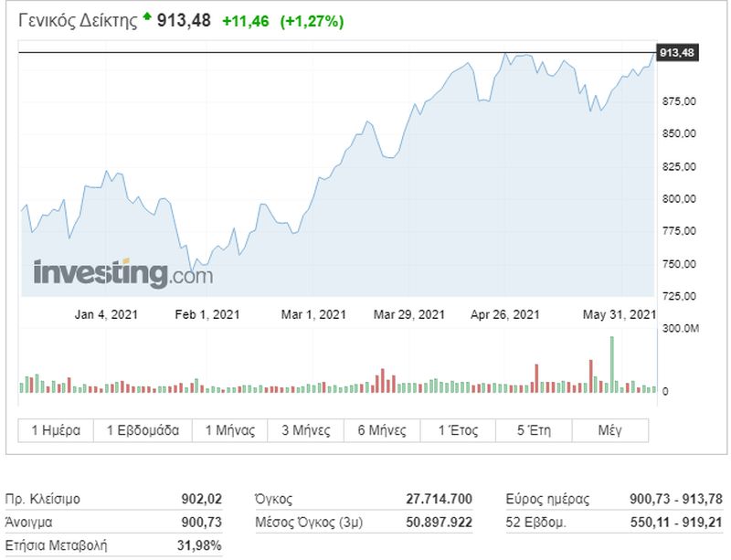Click the day range 900,73 - 913,78
Image resolution: width=731 pixels, height=560 pixels.
[x=676, y=499]
